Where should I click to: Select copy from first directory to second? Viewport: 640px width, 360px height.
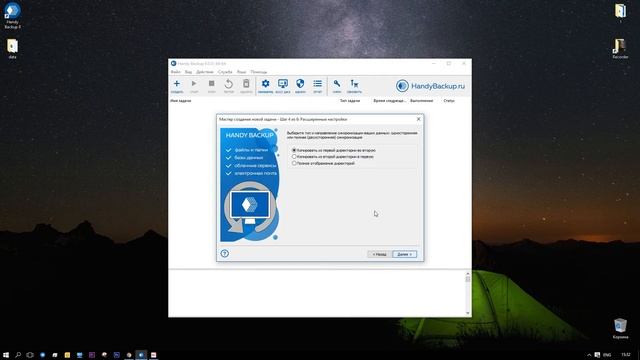point(334,150)
